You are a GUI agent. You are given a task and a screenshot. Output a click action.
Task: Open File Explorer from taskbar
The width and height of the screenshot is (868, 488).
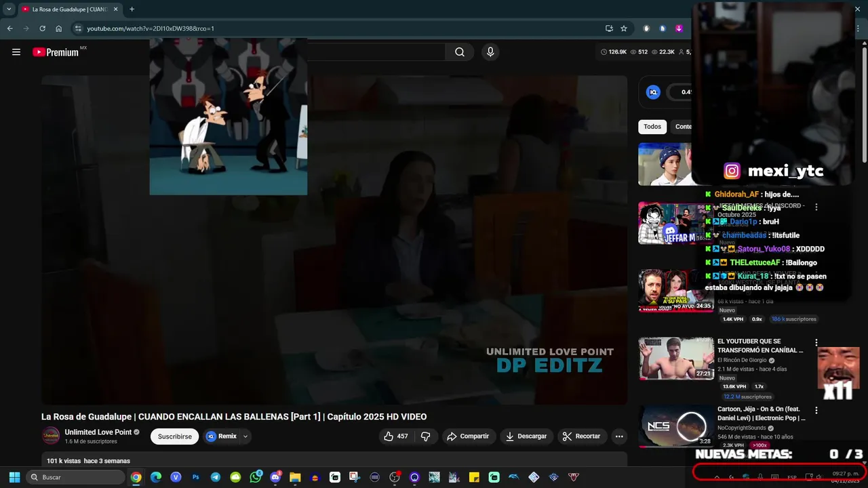(295, 477)
